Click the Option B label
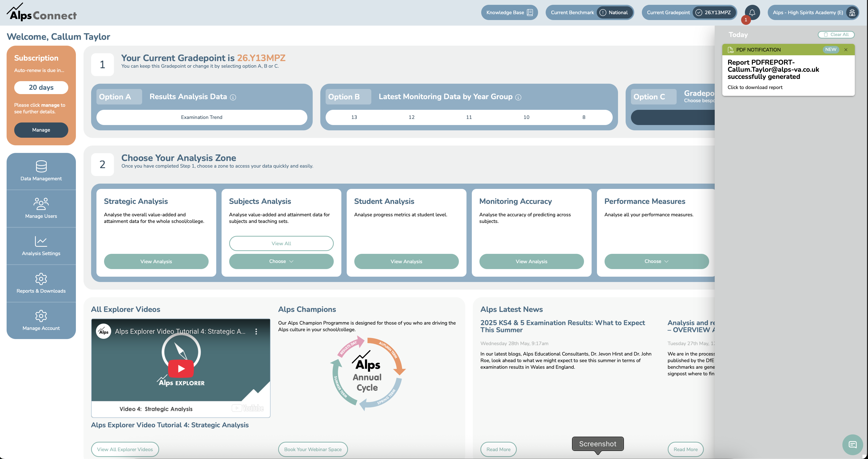 (x=348, y=97)
